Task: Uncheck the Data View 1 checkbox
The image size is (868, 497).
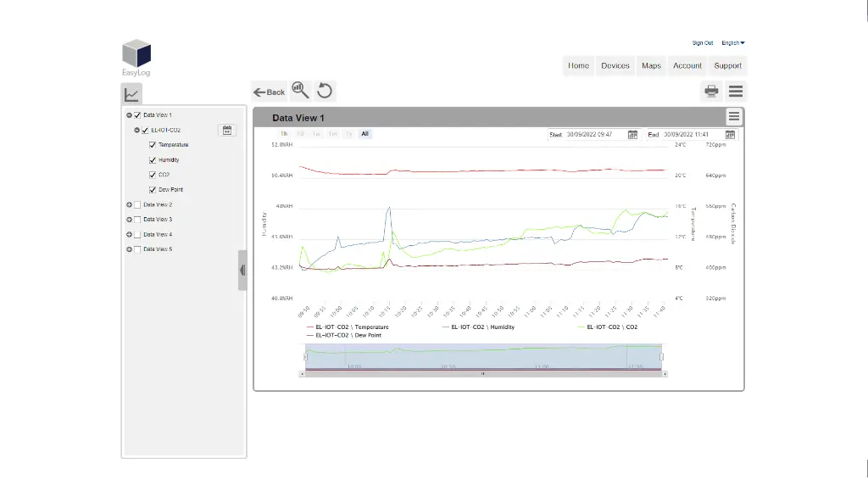Action: click(x=137, y=115)
